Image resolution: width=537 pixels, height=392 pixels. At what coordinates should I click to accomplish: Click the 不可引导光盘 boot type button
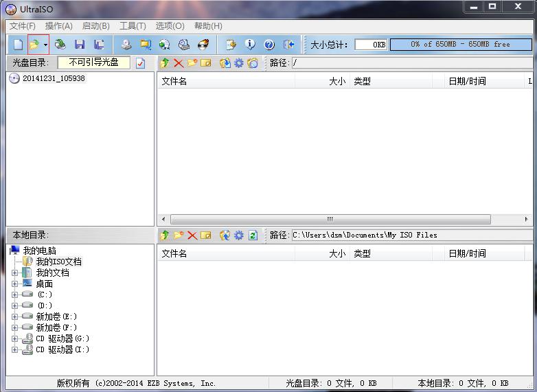pos(93,62)
